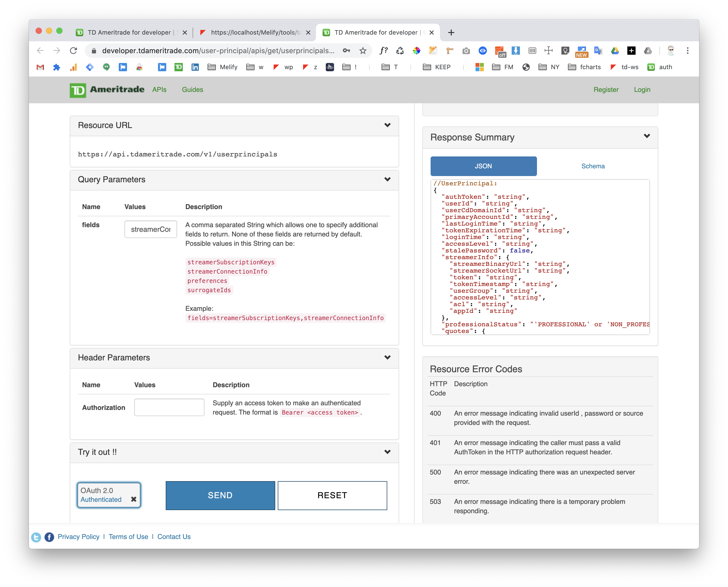This screenshot has height=587, width=728.
Task: Open the Gmail bookmark
Action: pos(40,67)
